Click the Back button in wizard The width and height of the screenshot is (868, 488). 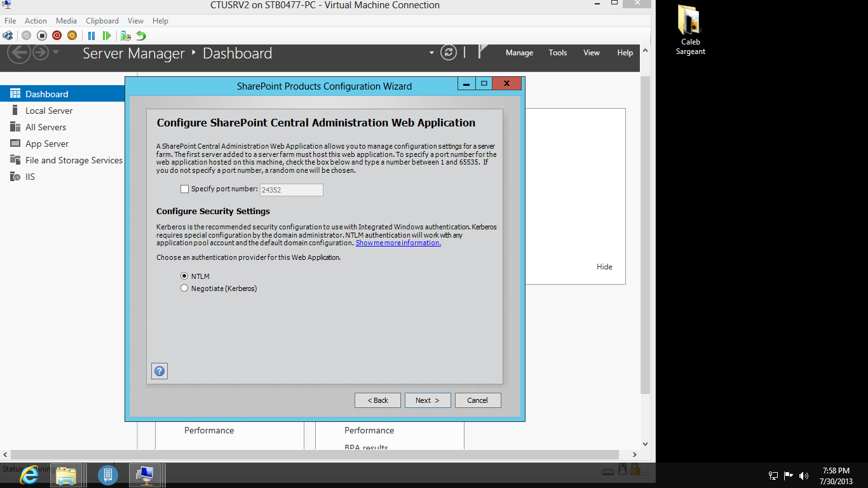(x=377, y=400)
